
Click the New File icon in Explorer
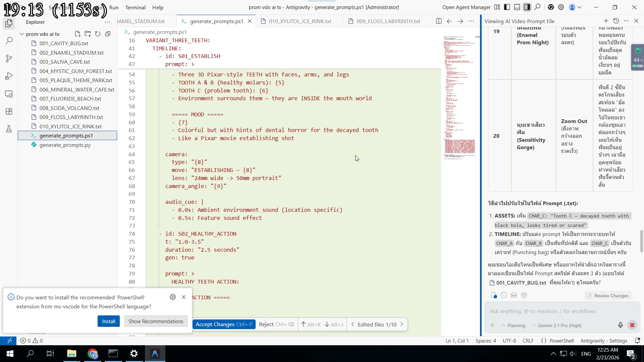77,34
